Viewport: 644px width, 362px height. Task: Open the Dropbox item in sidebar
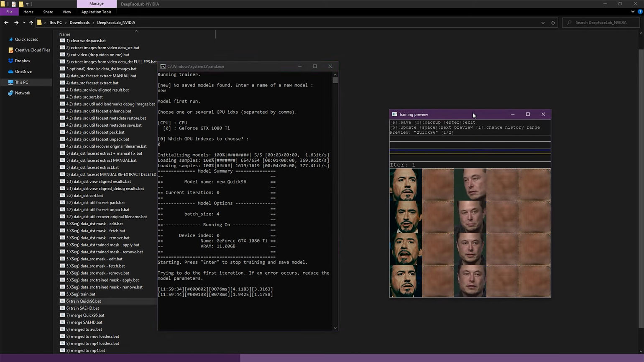pos(22,61)
